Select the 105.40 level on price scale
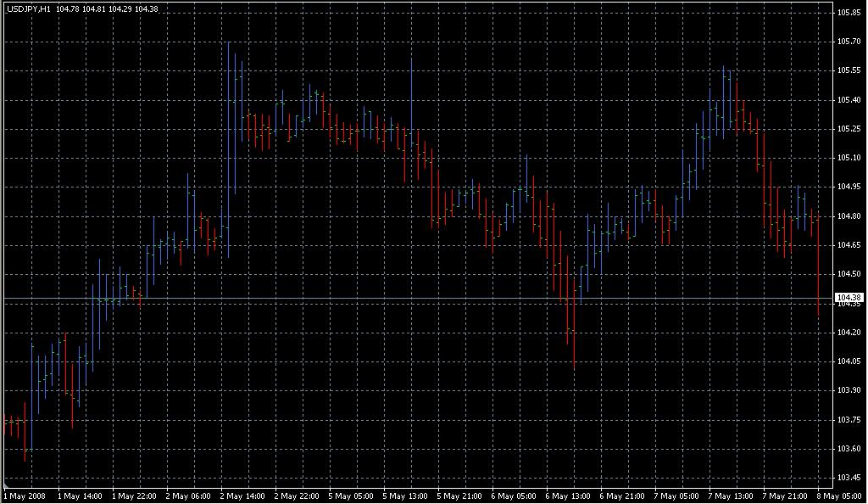Image resolution: width=868 pixels, height=504 pixels. coord(849,100)
